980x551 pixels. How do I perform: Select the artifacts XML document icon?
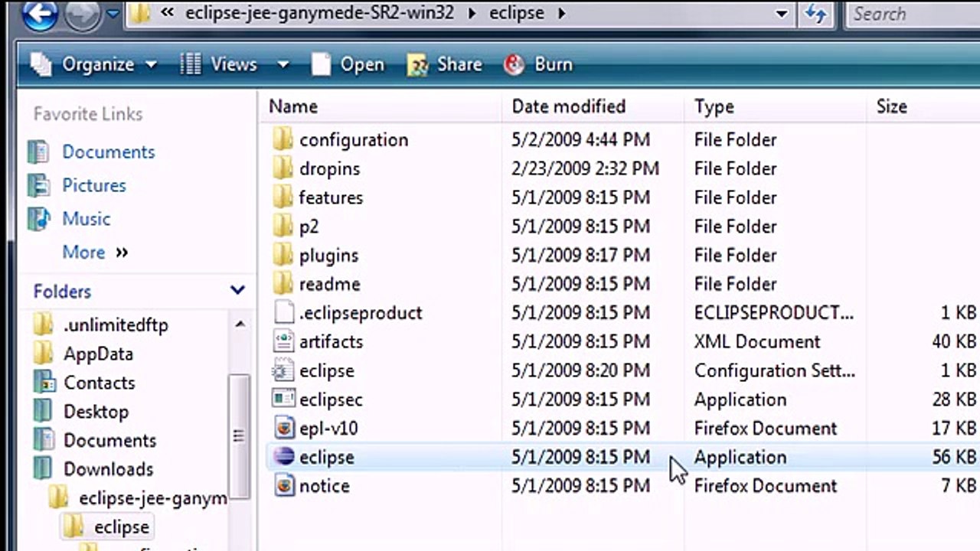(283, 341)
